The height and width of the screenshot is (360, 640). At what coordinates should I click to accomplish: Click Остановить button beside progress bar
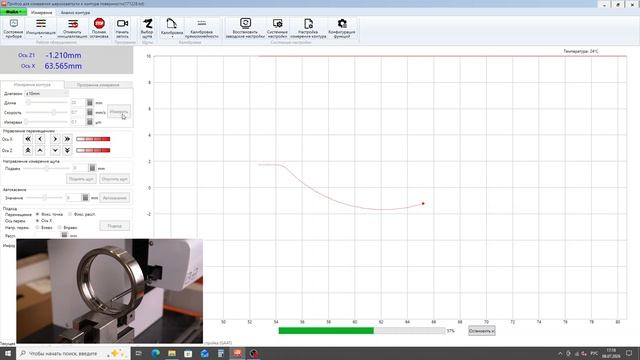coord(482,331)
